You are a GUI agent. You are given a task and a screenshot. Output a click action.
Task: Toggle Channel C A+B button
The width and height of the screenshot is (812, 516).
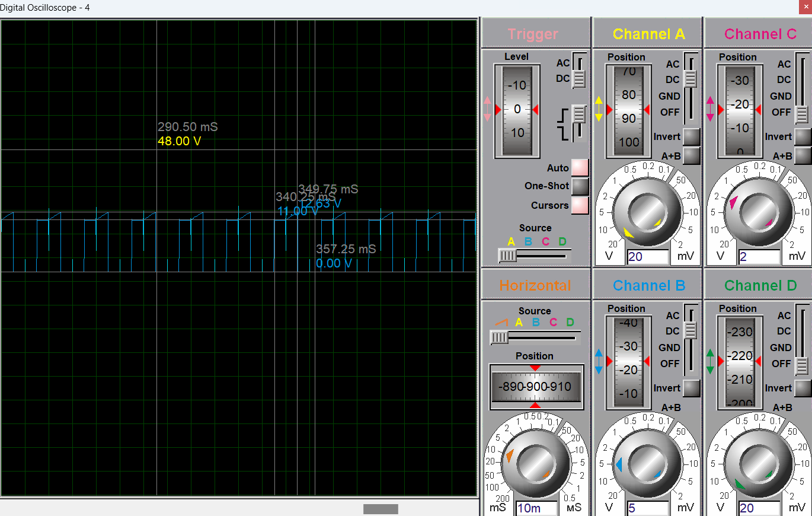tap(803, 156)
